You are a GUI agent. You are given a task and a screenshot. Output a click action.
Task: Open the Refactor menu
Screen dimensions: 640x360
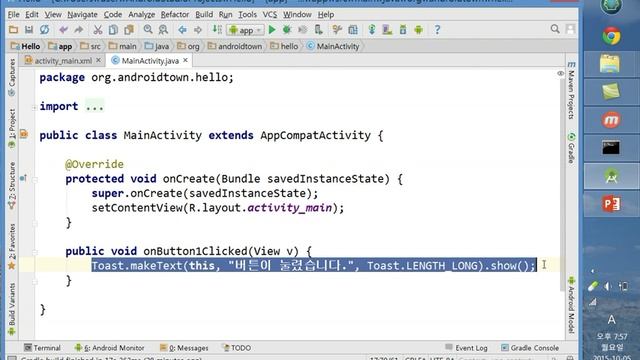point(174,15)
